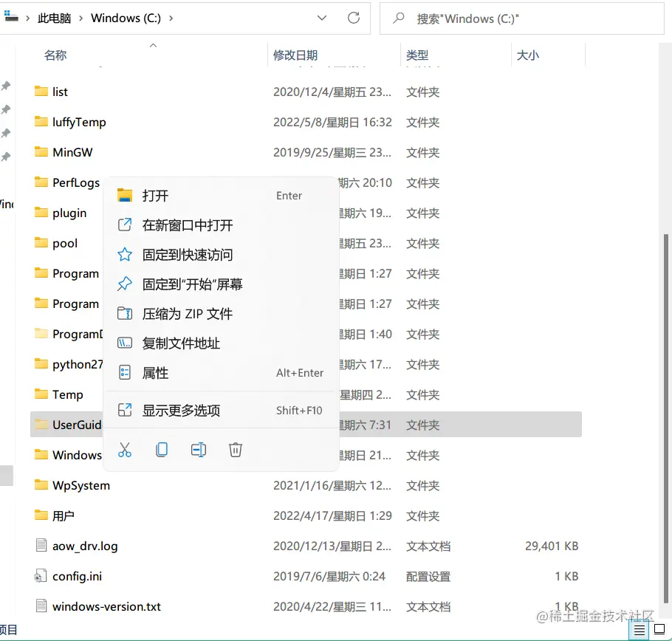Screen dimensions: 672x641
Task: Select the luffyTemp folder name
Action: coord(79,122)
